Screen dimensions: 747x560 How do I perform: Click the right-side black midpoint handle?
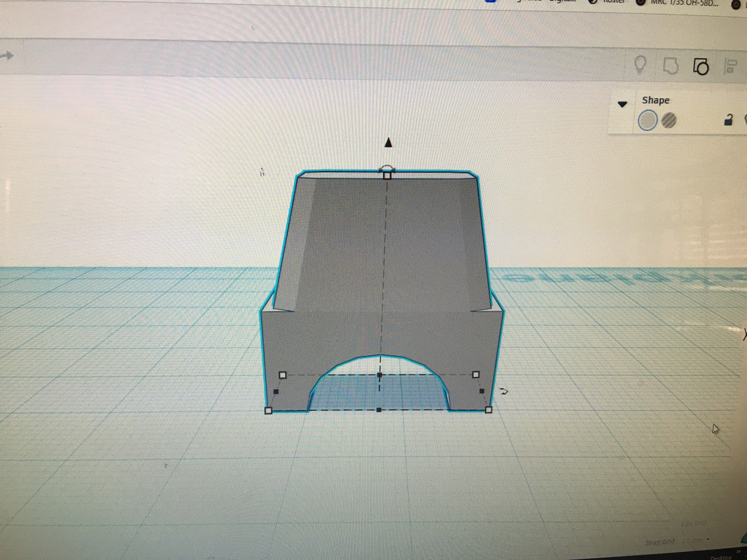[x=482, y=391]
